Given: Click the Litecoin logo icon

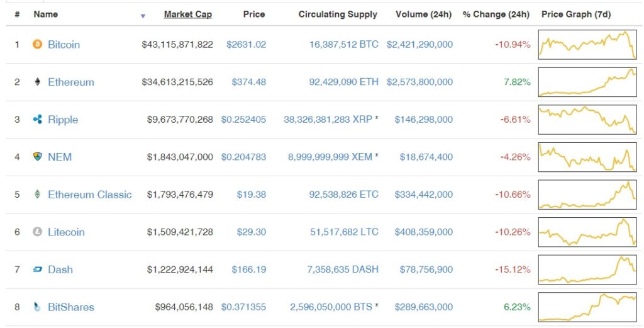Looking at the screenshot, I should (x=37, y=232).
